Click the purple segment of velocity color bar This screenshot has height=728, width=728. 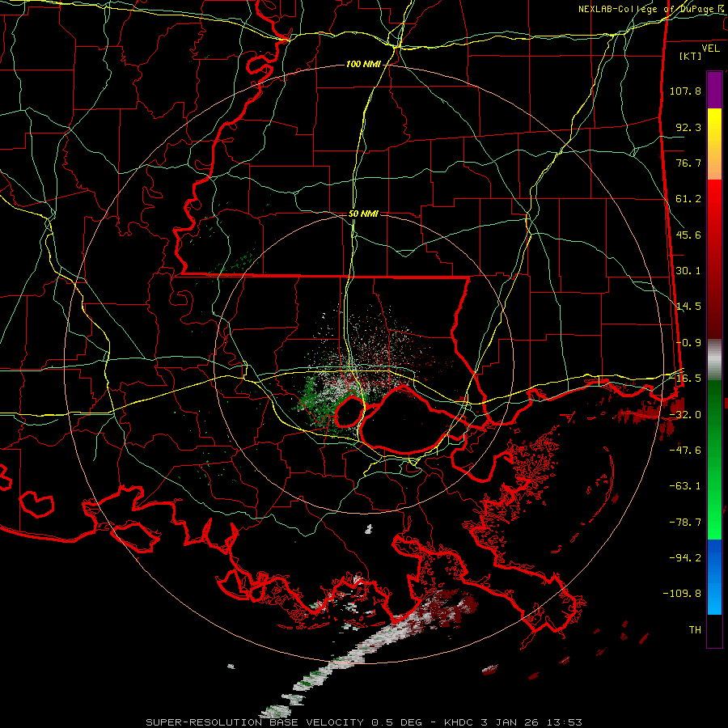[714, 90]
